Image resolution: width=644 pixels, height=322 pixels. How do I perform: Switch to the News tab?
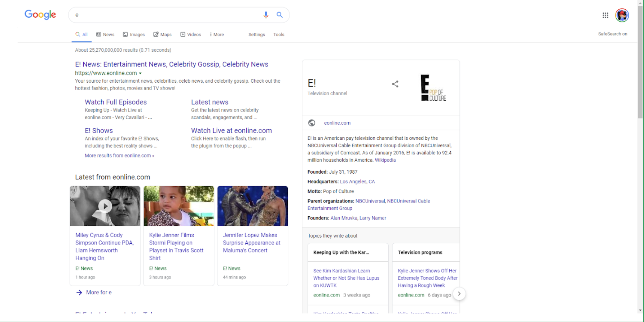(x=105, y=34)
